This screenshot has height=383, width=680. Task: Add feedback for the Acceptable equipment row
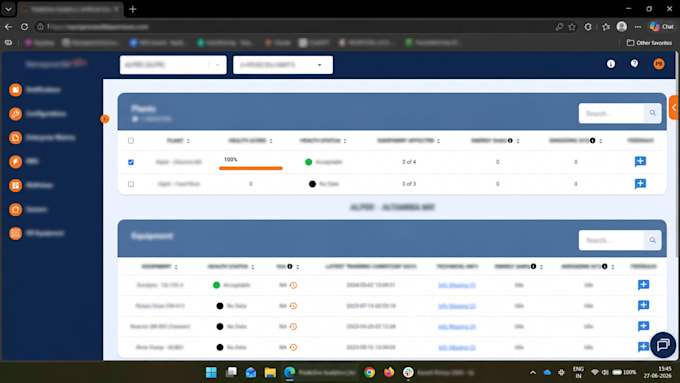(643, 285)
